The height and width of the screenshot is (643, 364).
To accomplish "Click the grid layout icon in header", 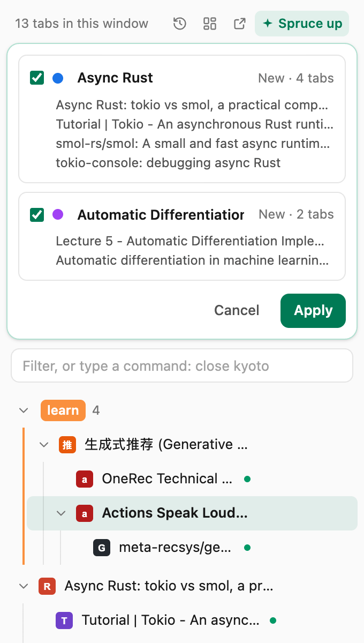I will [210, 24].
